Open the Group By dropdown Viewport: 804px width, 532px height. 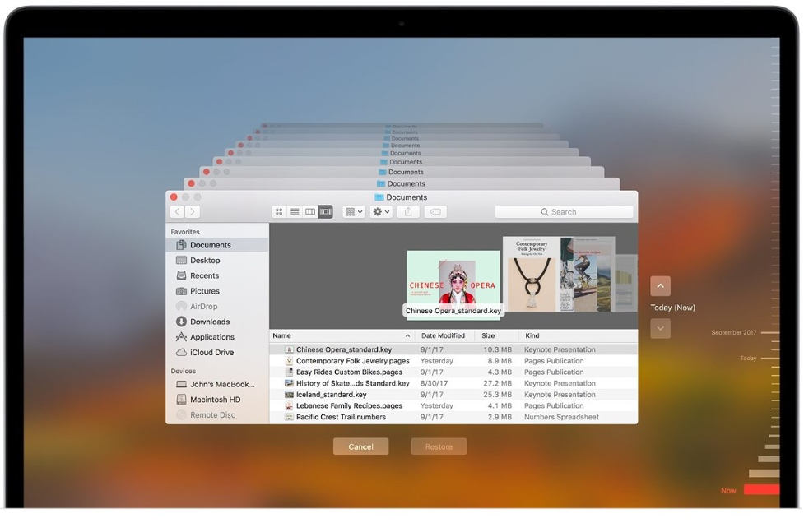[353, 211]
